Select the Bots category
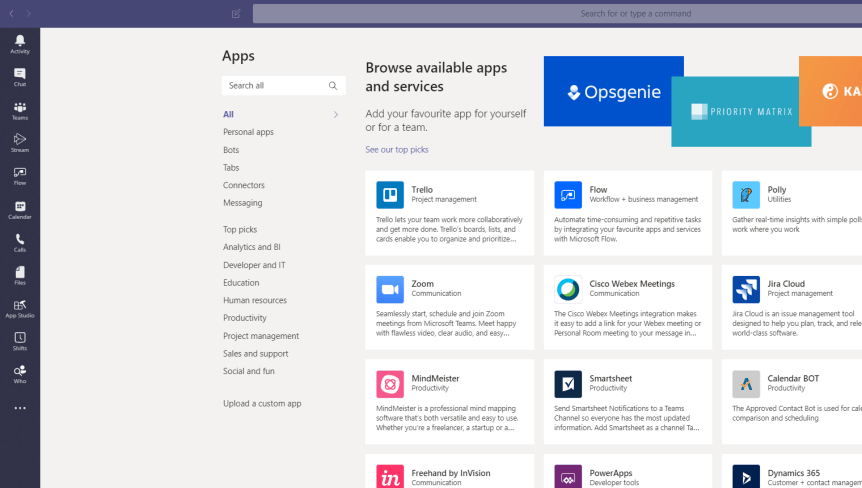Screen dimensions: 862x488 231,150
